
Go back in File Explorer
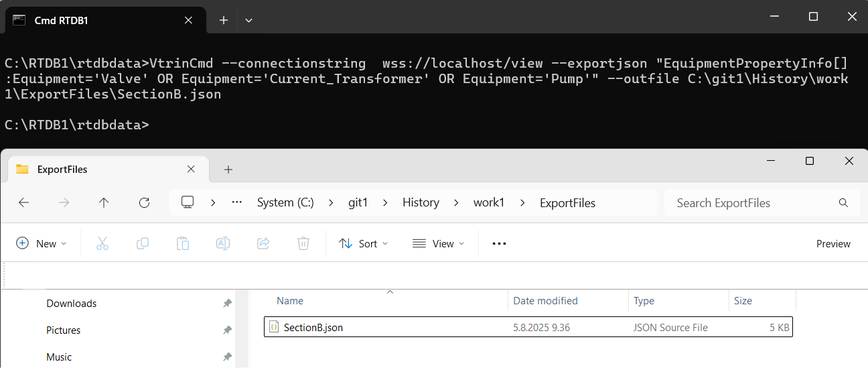pyautogui.click(x=23, y=202)
